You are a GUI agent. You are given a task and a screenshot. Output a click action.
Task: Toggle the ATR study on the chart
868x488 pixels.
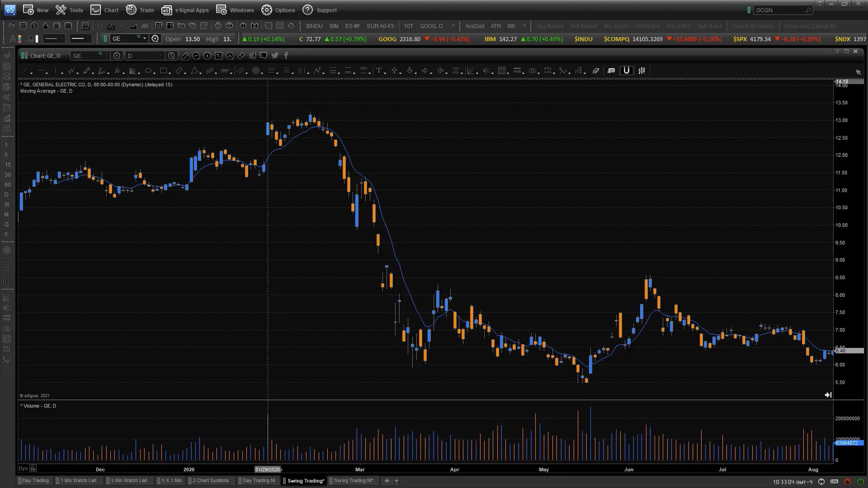495,26
